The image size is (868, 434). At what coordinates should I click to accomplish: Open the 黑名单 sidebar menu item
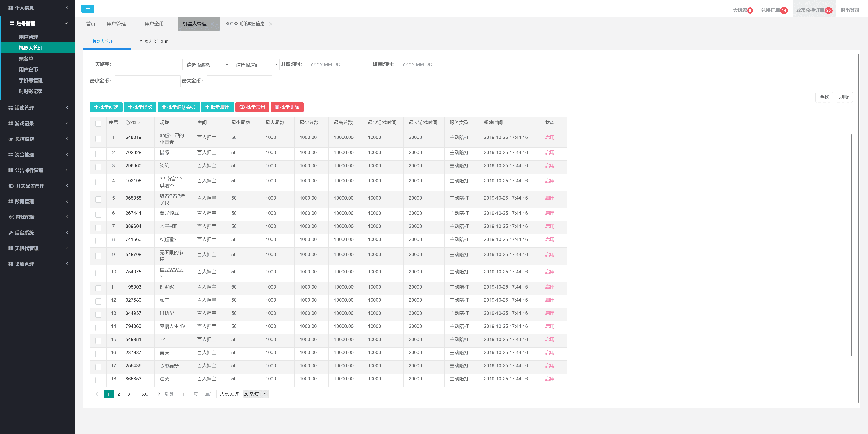click(26, 59)
